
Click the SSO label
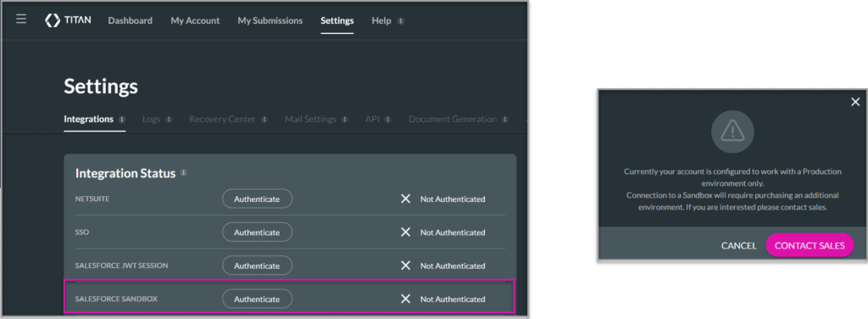tap(82, 232)
